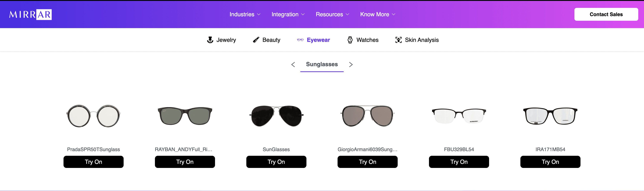
Task: Click the PradaSPR50TSunglass product name
Action: click(x=94, y=150)
